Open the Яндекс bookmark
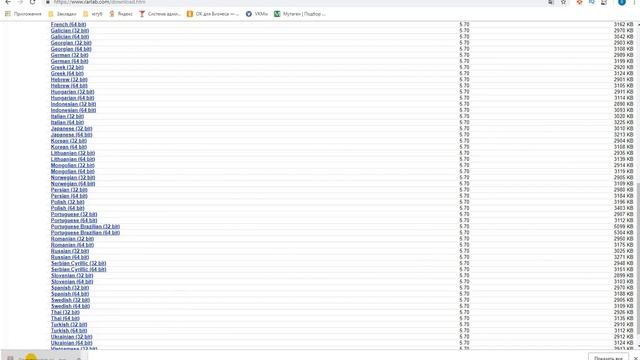This screenshot has width=640, height=360. [121, 14]
